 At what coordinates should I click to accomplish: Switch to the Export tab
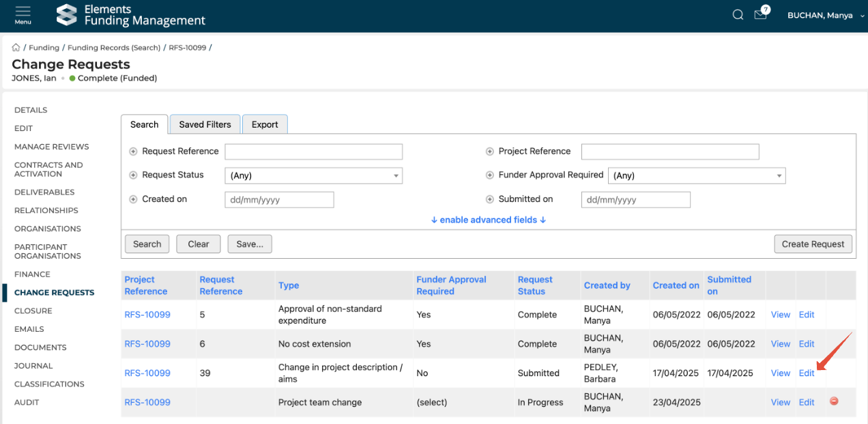tap(265, 124)
